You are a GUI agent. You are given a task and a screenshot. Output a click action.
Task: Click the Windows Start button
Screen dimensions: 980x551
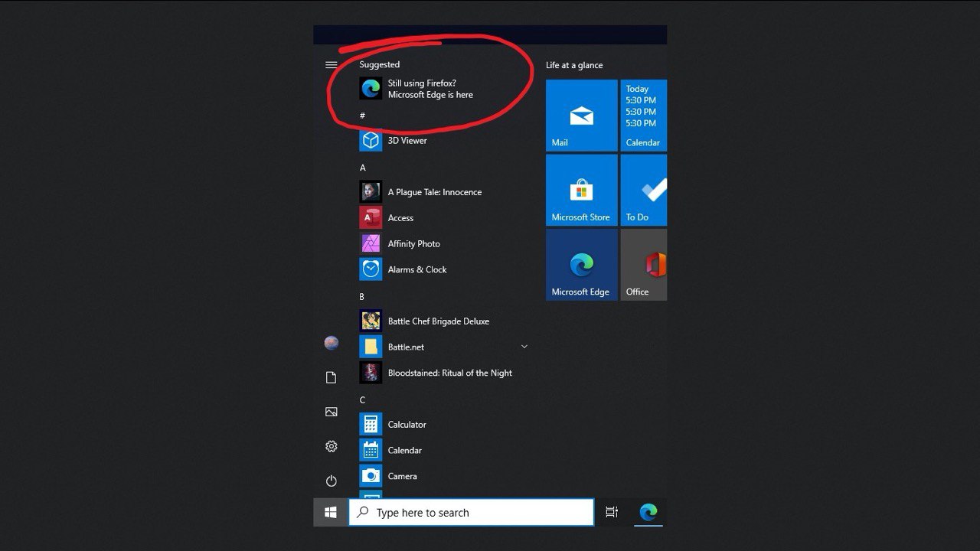[331, 513]
